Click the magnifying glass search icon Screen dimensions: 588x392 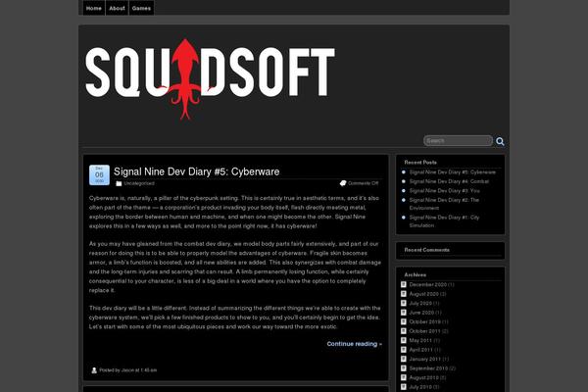click(500, 141)
